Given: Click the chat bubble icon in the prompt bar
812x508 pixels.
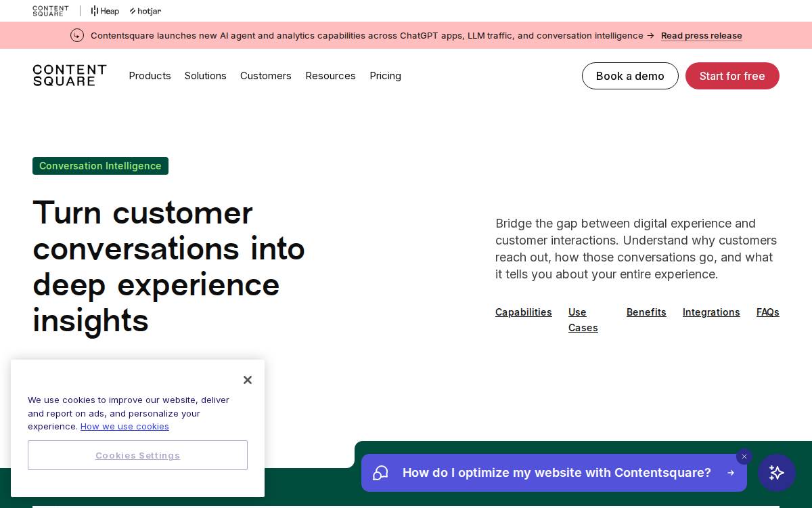Looking at the screenshot, I should pyautogui.click(x=380, y=473).
